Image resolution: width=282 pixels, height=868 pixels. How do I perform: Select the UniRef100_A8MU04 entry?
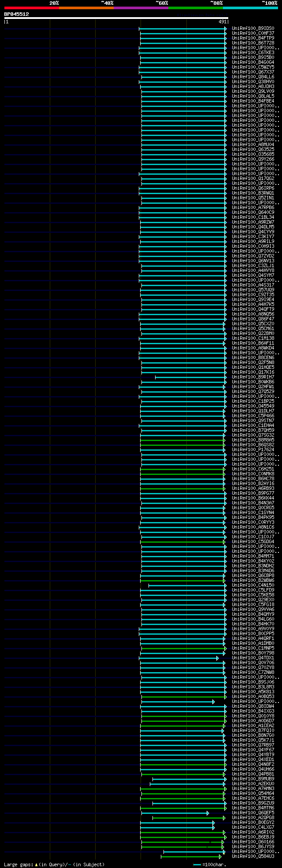(x=253, y=145)
